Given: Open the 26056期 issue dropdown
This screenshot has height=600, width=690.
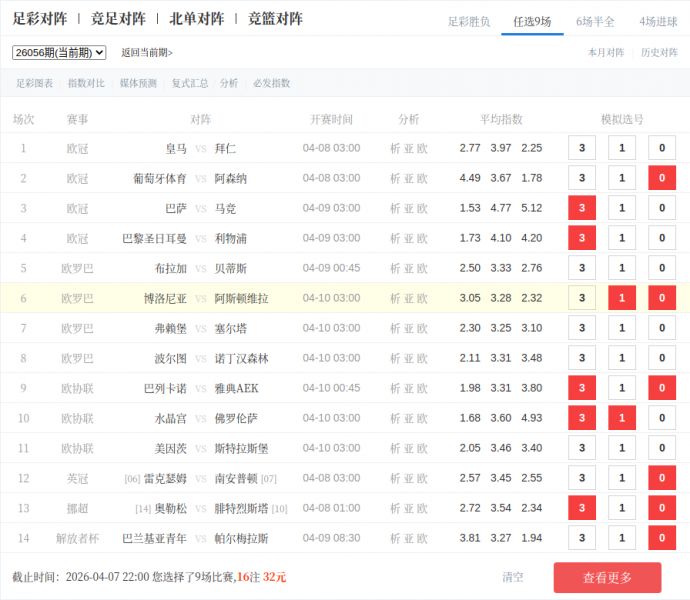Looking at the screenshot, I should click(x=59, y=53).
